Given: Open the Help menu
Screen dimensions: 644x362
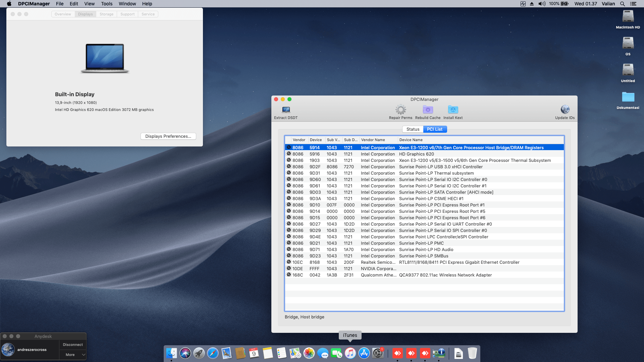Looking at the screenshot, I should (147, 4).
